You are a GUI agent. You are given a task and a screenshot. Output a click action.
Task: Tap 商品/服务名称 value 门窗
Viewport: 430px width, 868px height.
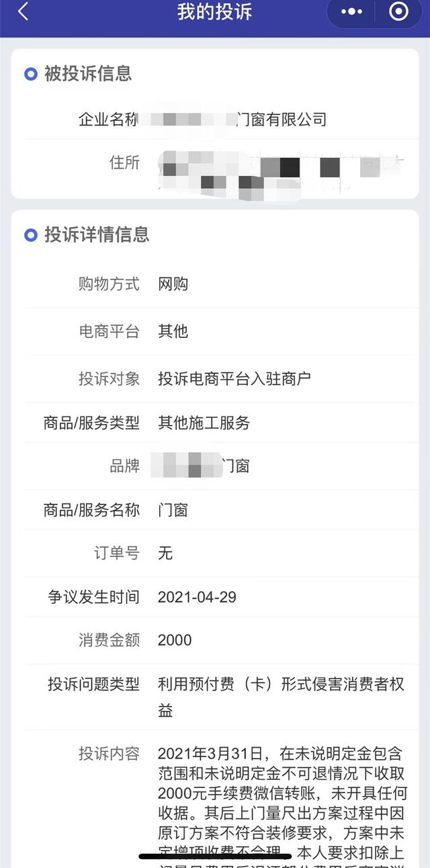pos(173,510)
